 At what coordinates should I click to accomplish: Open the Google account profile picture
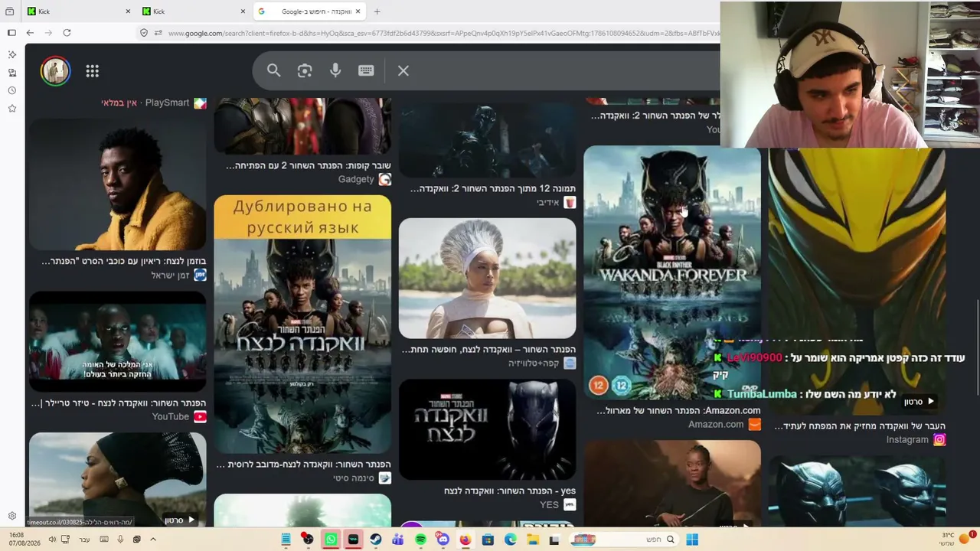pyautogui.click(x=55, y=71)
